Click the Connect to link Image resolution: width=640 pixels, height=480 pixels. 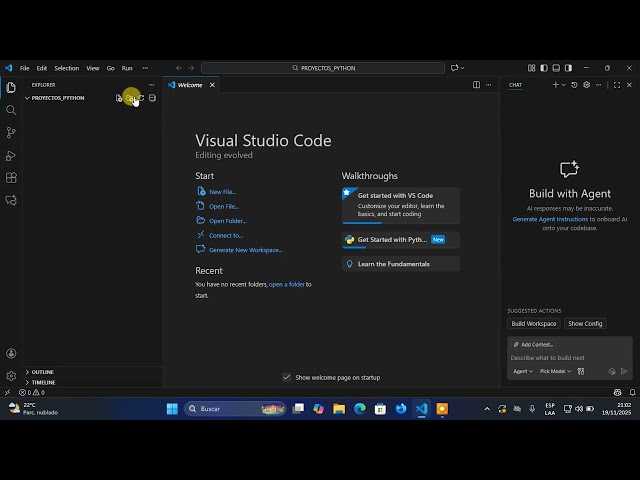pyautogui.click(x=226, y=236)
